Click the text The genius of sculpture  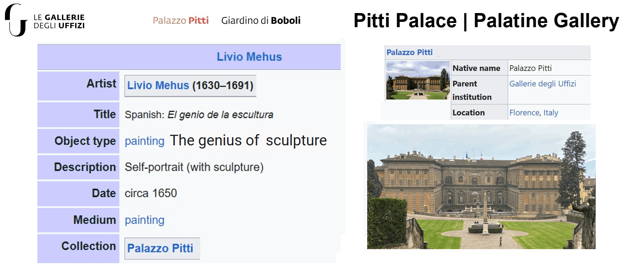tap(248, 140)
